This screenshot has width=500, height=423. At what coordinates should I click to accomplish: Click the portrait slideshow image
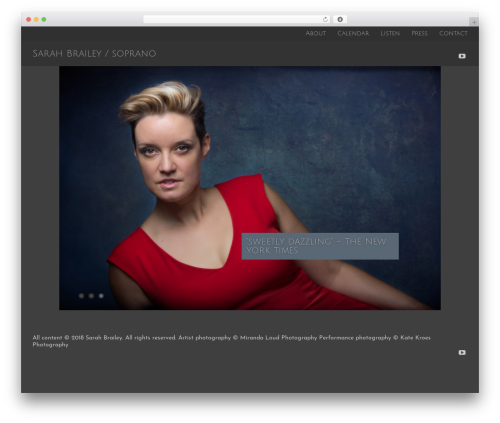coord(250,188)
